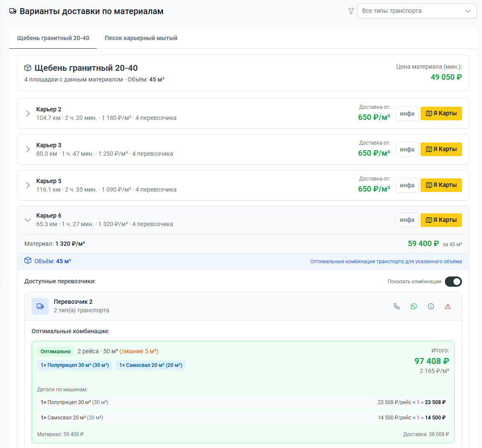
Task: Open Я Карты for Карьер 3
Action: (x=441, y=149)
